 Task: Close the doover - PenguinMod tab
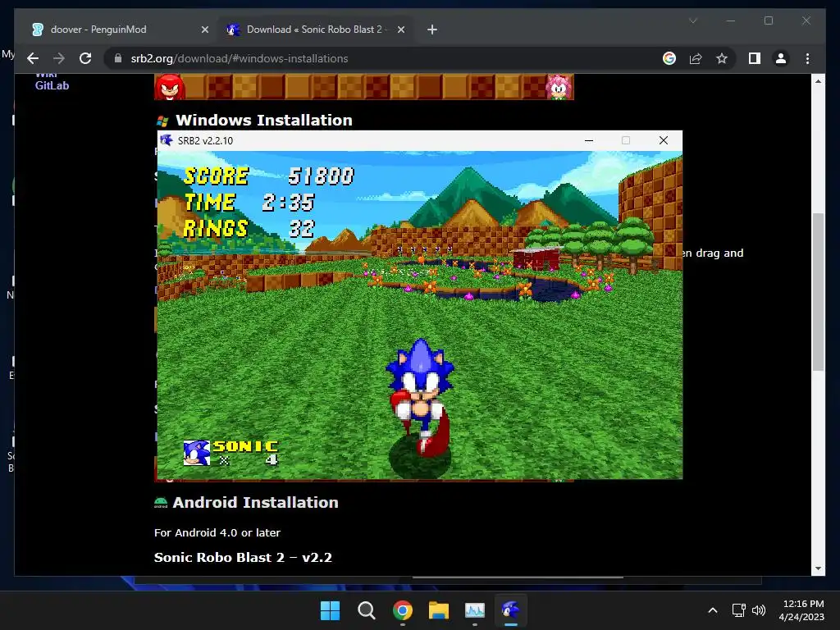[204, 30]
